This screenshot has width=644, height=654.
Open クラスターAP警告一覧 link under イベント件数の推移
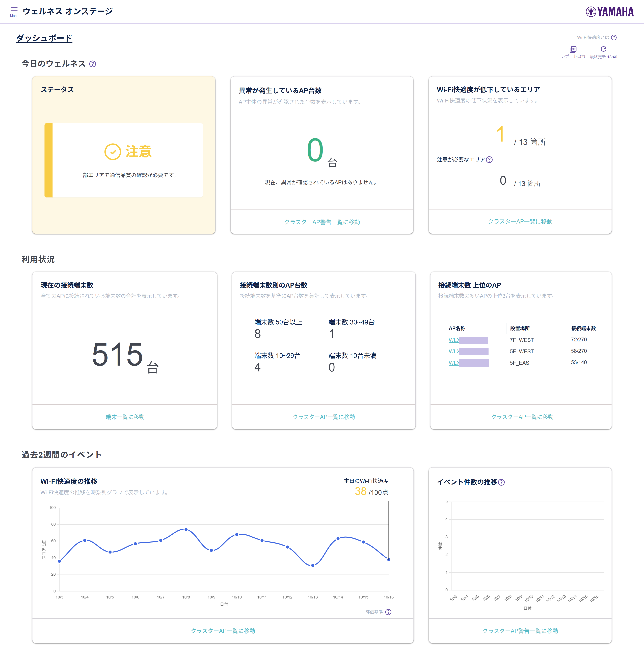[x=520, y=631]
